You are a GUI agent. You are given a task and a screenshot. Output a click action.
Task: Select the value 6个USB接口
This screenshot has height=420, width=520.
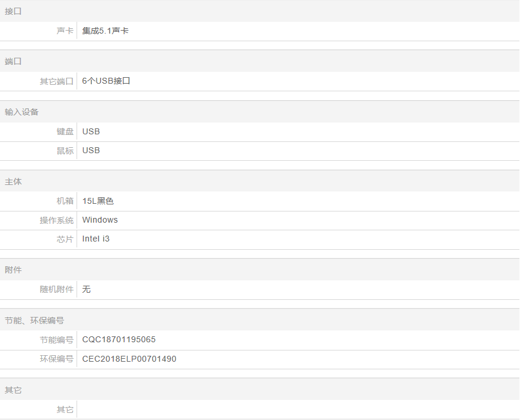pos(106,81)
